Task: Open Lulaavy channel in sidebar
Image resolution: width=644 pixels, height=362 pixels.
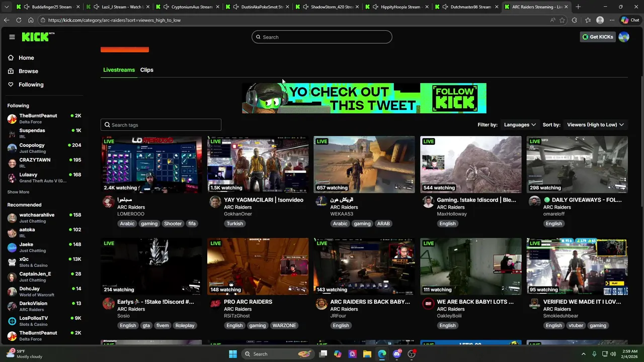Action: tap(44, 177)
